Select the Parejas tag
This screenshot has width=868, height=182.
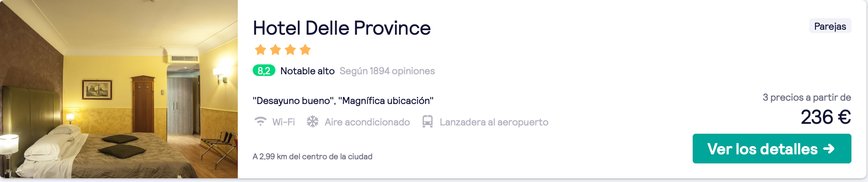pos(830,26)
